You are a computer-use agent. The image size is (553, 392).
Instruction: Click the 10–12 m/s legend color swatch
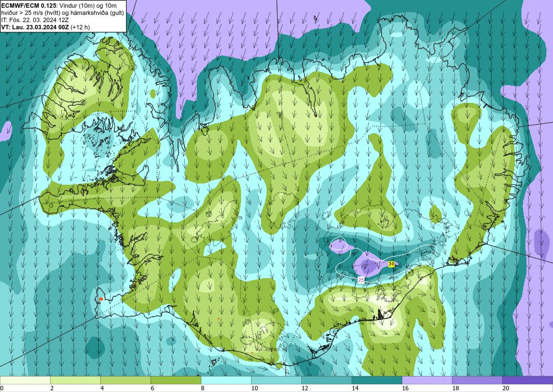coord(276,380)
